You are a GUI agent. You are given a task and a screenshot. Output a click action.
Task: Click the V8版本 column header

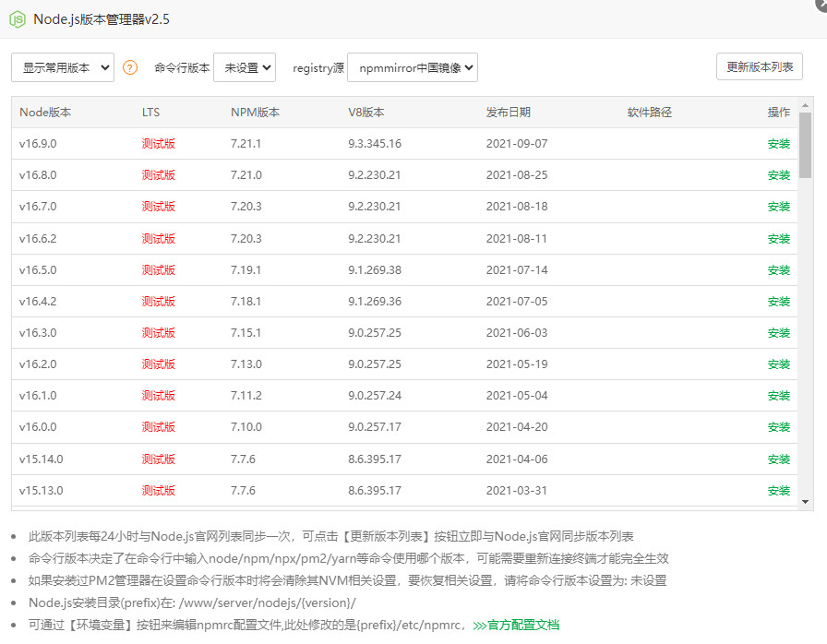click(x=366, y=113)
